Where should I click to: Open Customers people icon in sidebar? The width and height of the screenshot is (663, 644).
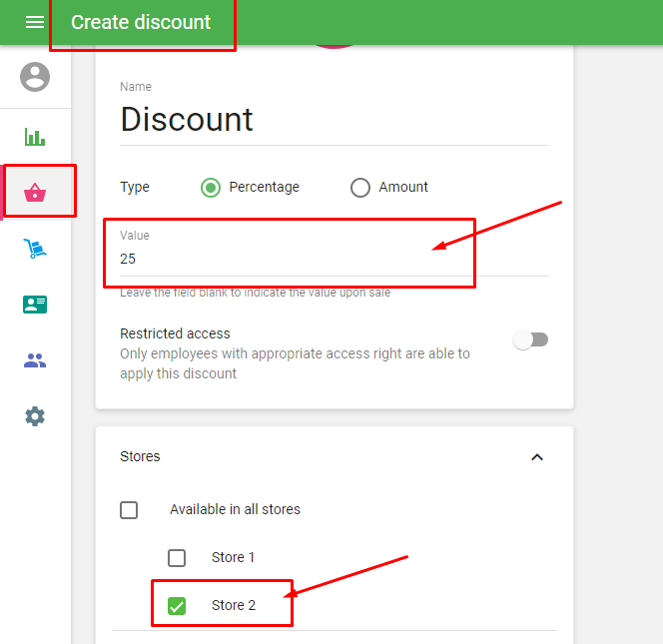35,360
